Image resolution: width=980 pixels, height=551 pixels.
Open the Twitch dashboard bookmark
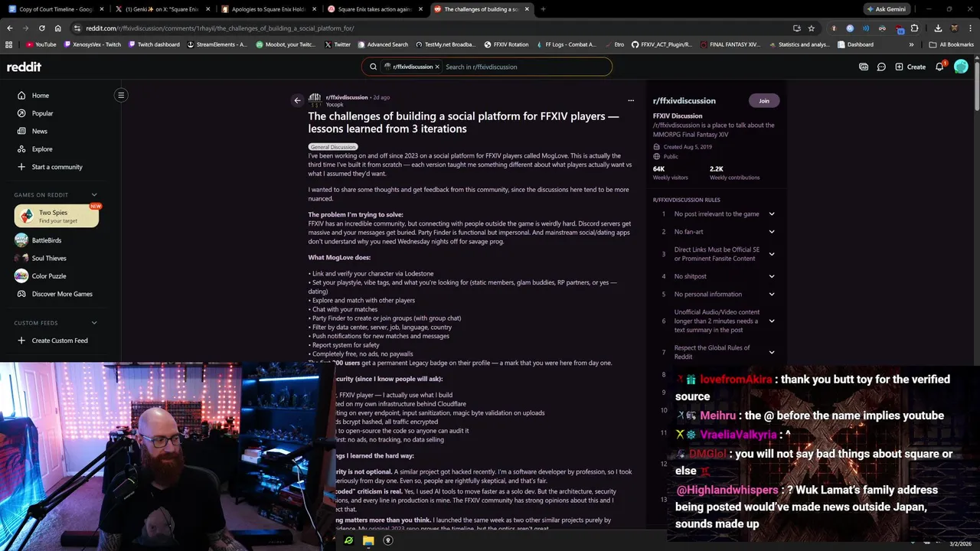(x=154, y=44)
